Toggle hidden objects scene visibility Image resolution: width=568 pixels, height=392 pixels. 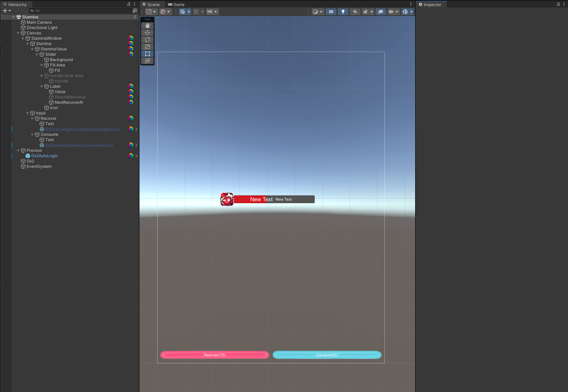(x=380, y=12)
